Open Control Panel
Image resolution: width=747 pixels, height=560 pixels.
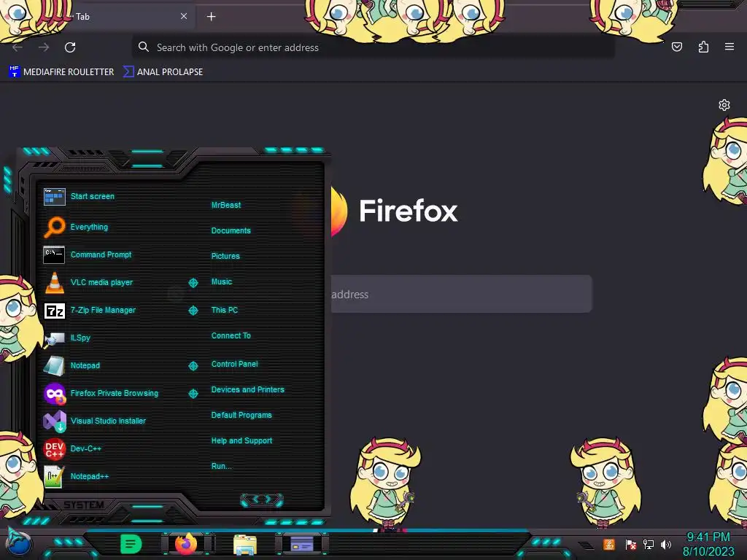235,364
